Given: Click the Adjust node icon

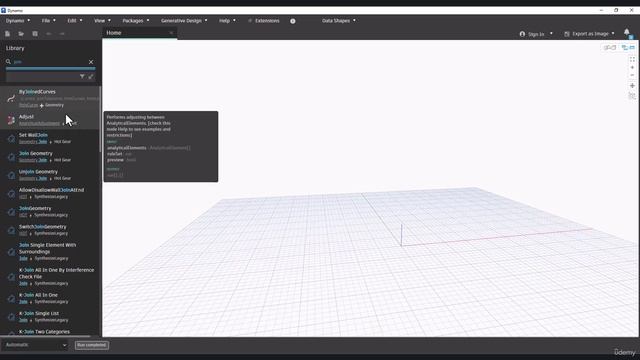Looking at the screenshot, I should click(x=11, y=120).
